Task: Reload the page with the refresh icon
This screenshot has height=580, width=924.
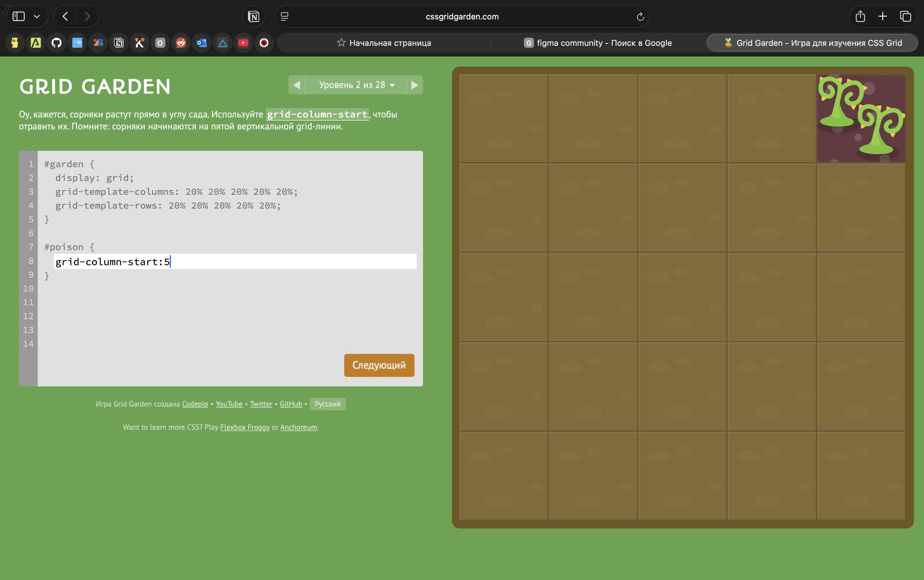Action: click(x=640, y=16)
